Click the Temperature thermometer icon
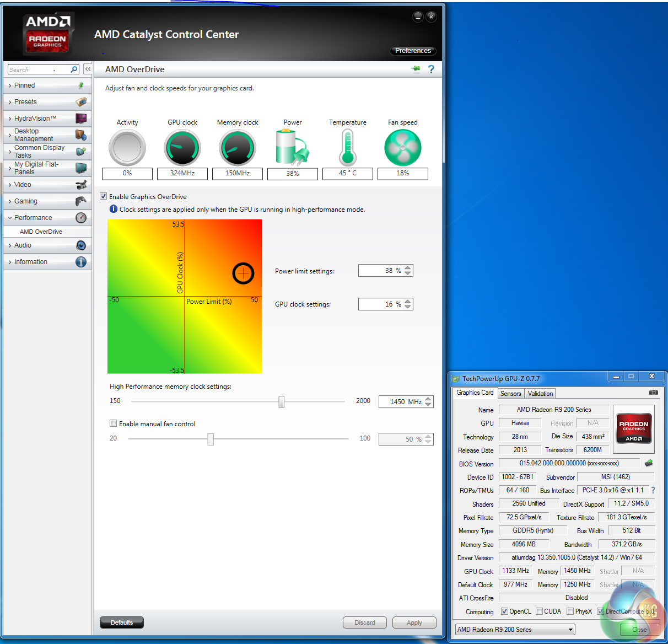This screenshot has width=668, height=644. point(347,148)
